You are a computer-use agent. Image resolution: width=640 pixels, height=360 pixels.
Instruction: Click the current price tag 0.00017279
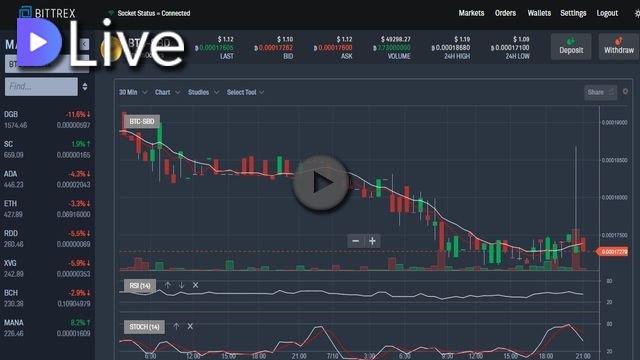tap(612, 252)
